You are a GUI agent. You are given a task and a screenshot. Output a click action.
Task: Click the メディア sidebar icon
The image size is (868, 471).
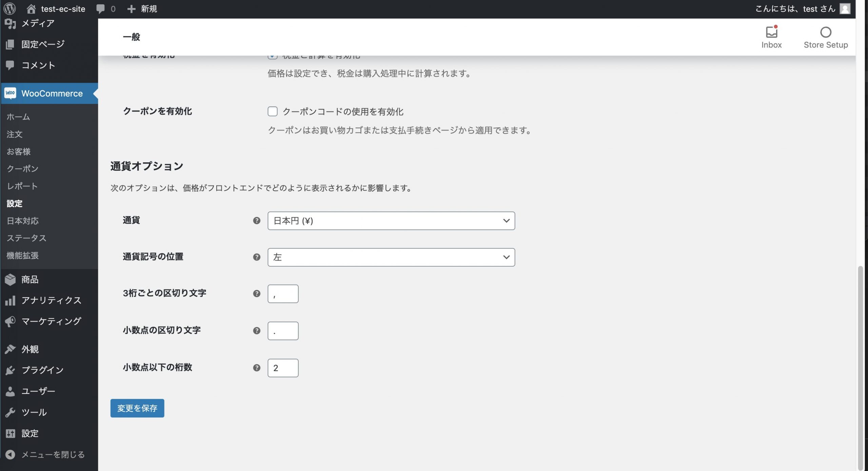point(10,23)
